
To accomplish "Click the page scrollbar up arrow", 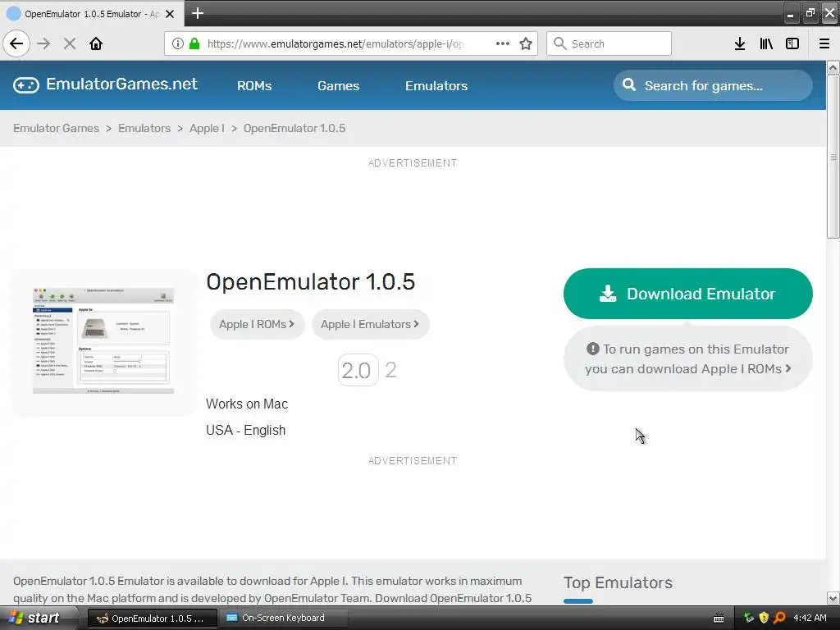I will click(833, 67).
